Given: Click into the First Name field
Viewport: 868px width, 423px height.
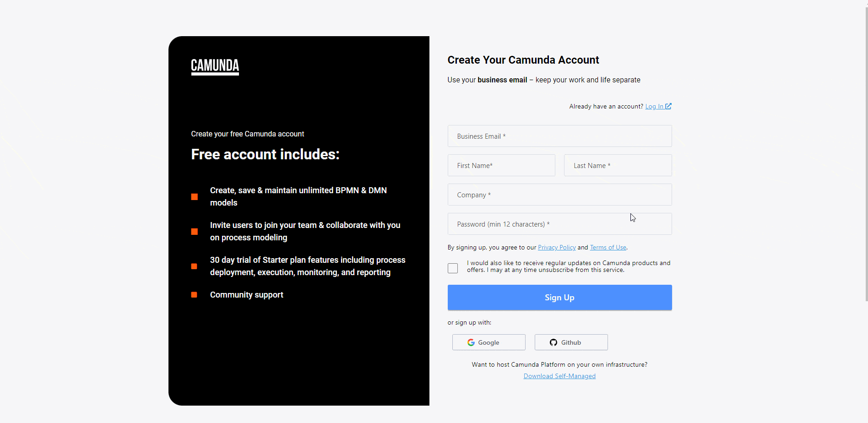Looking at the screenshot, I should (x=501, y=165).
